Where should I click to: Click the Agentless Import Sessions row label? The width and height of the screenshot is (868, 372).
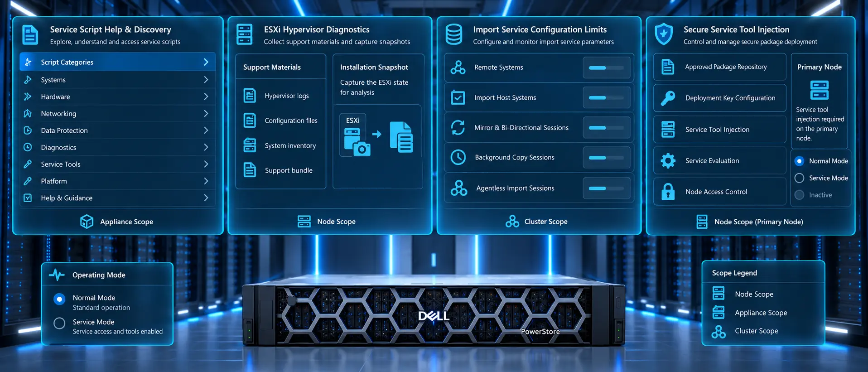pyautogui.click(x=515, y=188)
